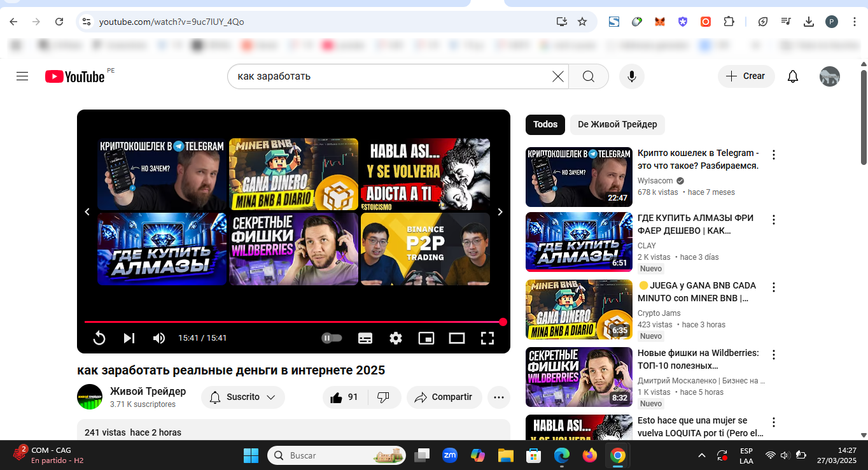Like the video with 91 likes
Screen dimensions: 868x470
tap(344, 397)
